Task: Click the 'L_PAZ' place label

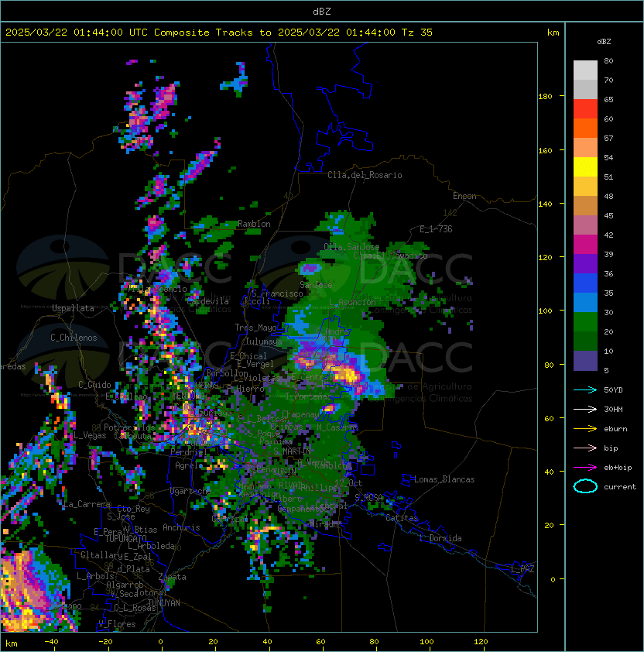Action: (x=522, y=569)
